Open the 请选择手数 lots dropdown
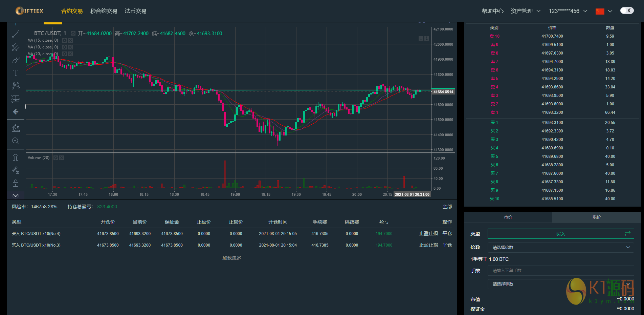The height and width of the screenshot is (315, 644). pyautogui.click(x=561, y=284)
